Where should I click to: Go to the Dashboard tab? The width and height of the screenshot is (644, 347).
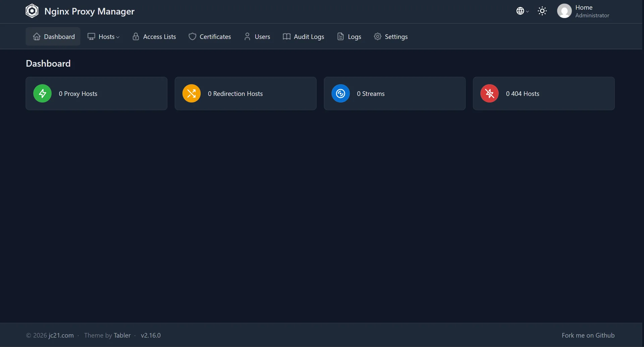[53, 37]
